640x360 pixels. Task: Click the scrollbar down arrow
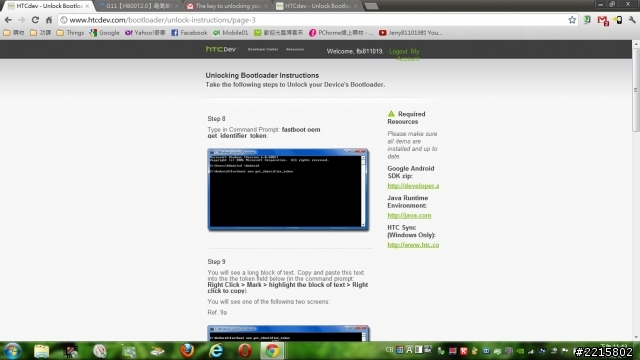pyautogui.click(x=636, y=338)
